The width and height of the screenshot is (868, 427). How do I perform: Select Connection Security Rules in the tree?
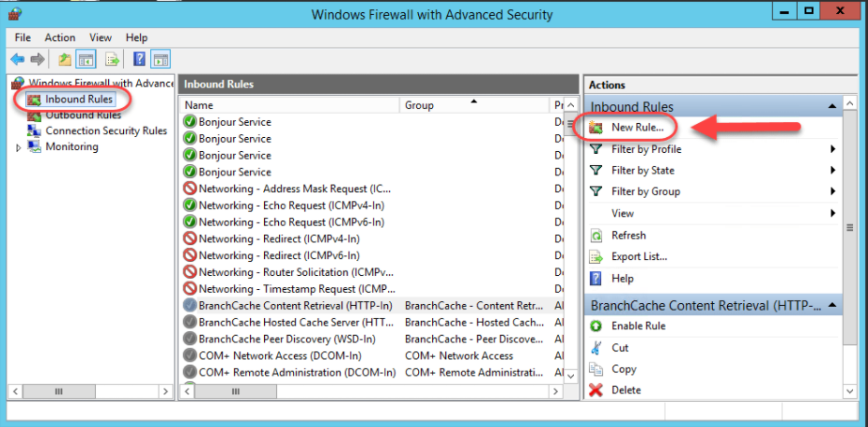tap(106, 131)
